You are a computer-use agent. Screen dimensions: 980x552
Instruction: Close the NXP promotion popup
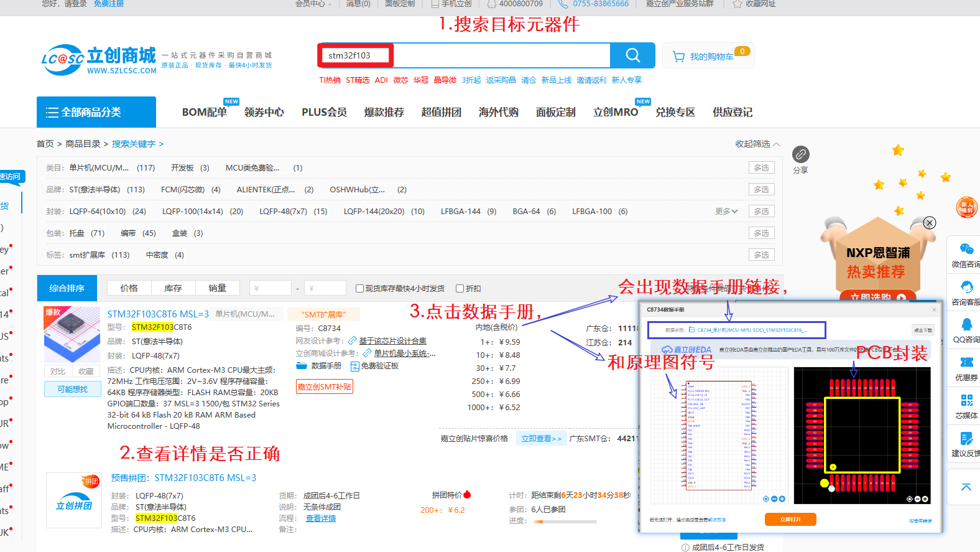[930, 223]
